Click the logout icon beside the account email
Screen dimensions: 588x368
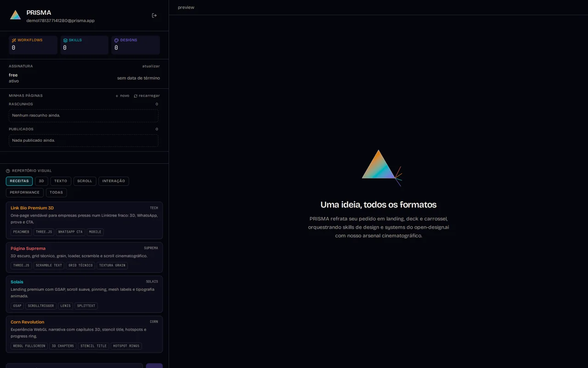click(154, 16)
